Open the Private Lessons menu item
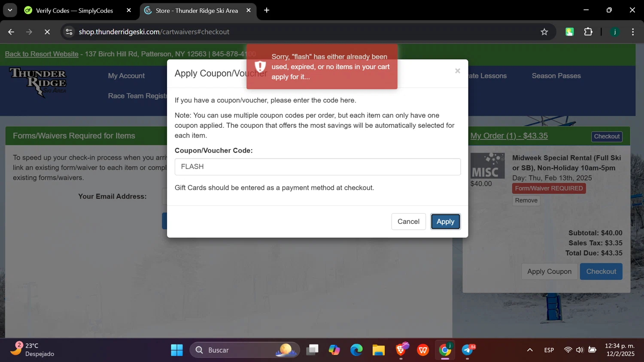644x362 pixels. tap(487, 76)
